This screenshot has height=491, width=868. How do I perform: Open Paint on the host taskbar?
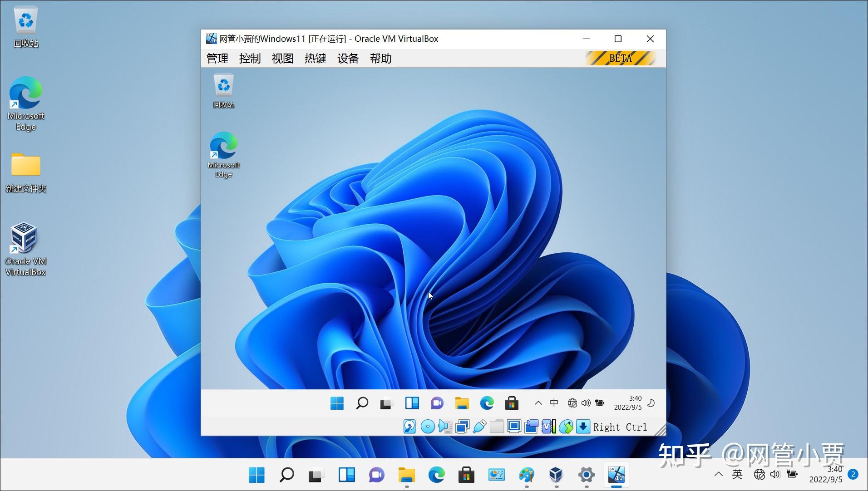point(527,475)
